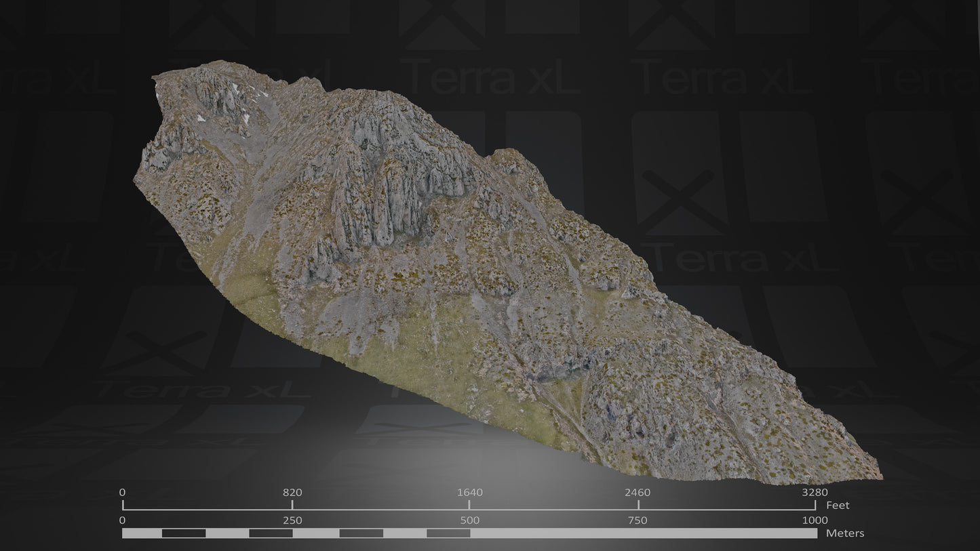Select the 500 midpoint of the meters scale

pos(470,522)
